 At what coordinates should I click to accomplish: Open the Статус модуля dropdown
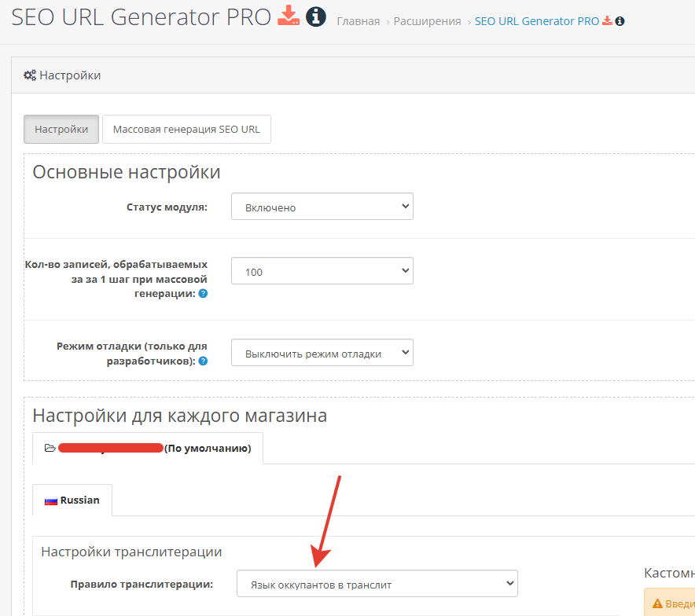(x=322, y=207)
